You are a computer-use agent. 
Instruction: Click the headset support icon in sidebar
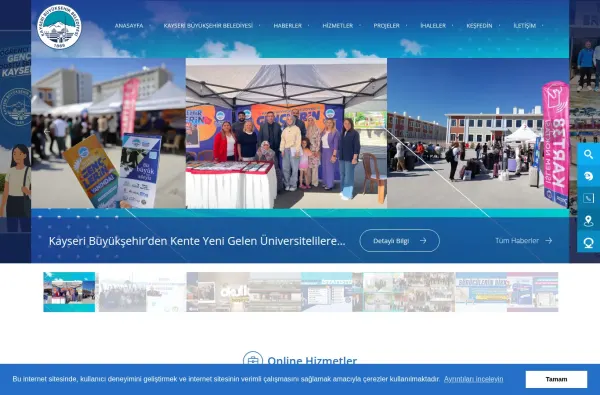pyautogui.click(x=588, y=176)
